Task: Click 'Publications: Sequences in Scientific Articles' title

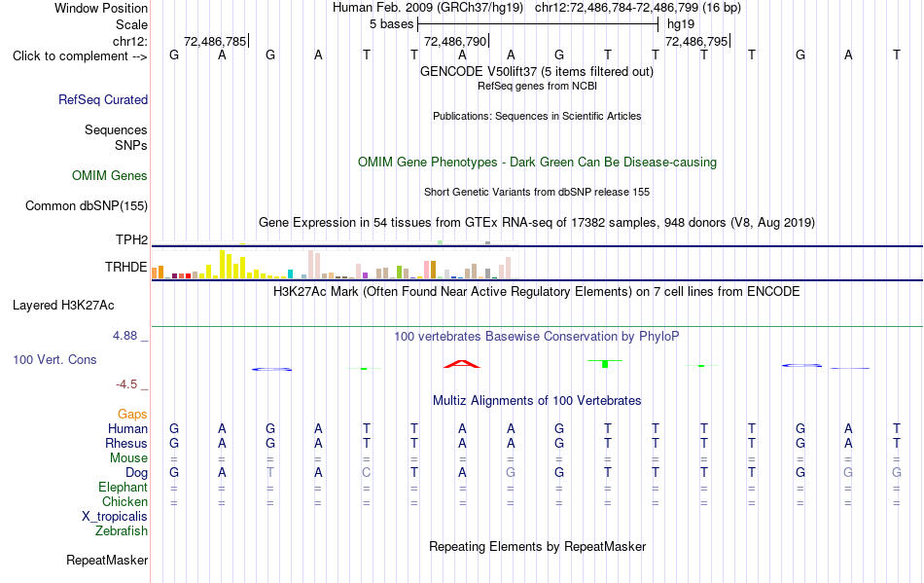Action: pyautogui.click(x=537, y=116)
